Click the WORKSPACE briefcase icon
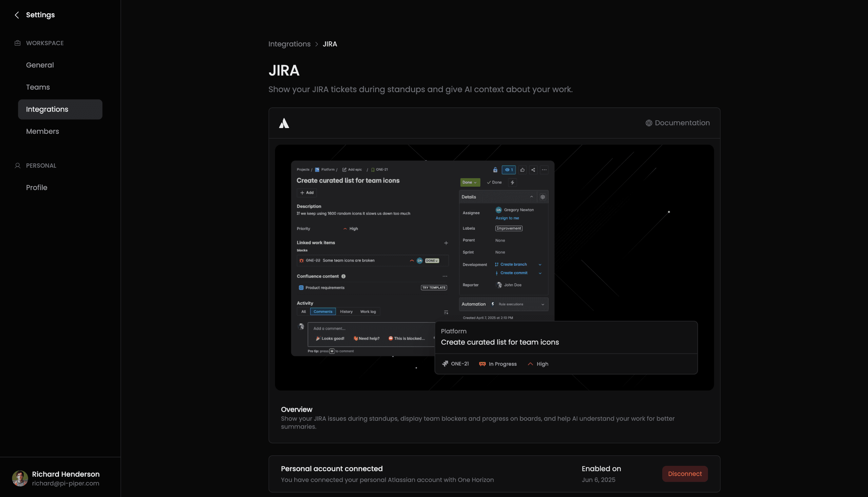Image resolution: width=868 pixels, height=497 pixels. 17,43
